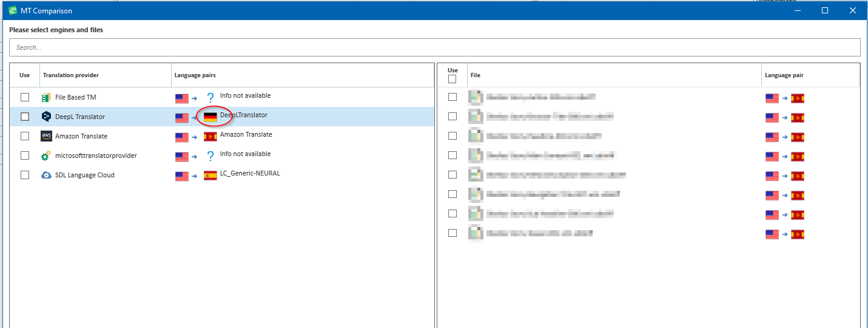This screenshot has height=328, width=868.
Task: Select the DeepL Translator provider name
Action: [80, 117]
